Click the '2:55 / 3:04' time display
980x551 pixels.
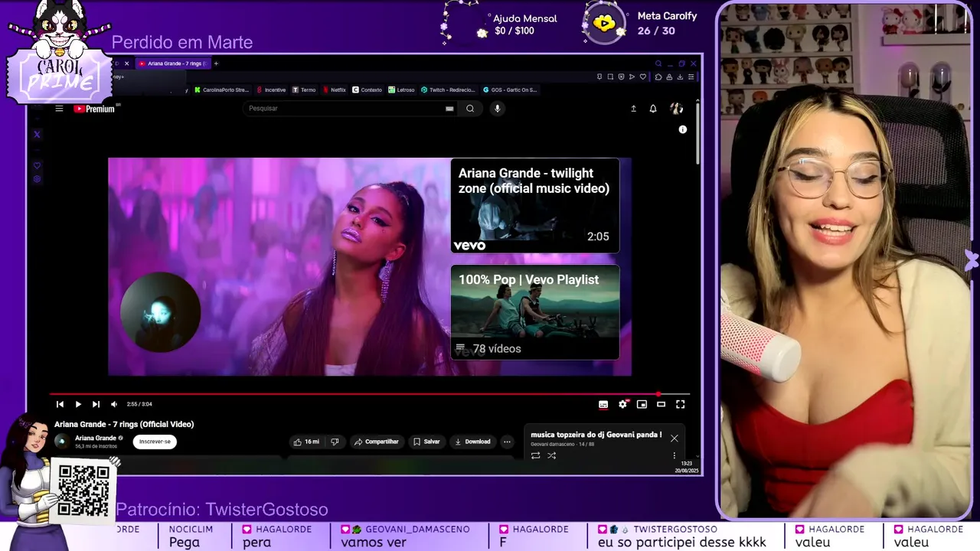139,404
